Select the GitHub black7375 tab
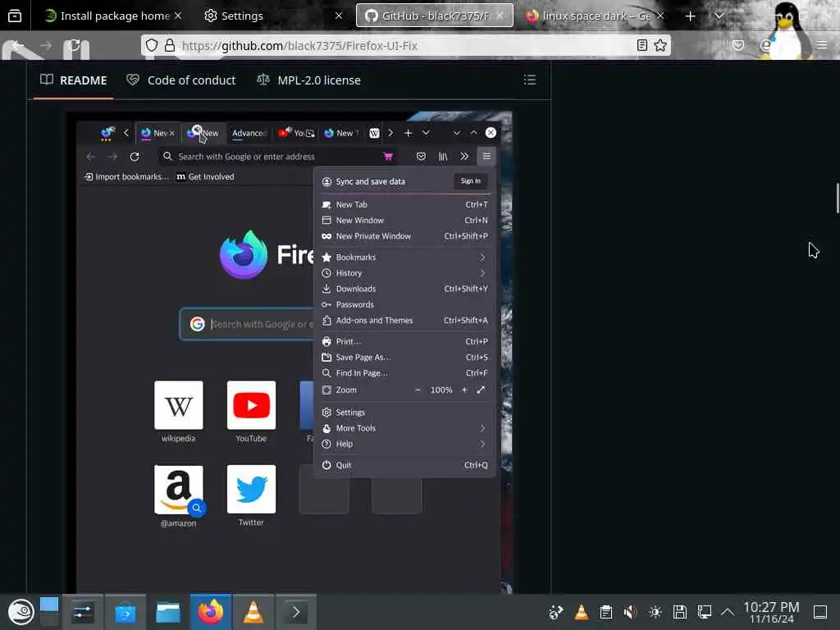 [434, 16]
